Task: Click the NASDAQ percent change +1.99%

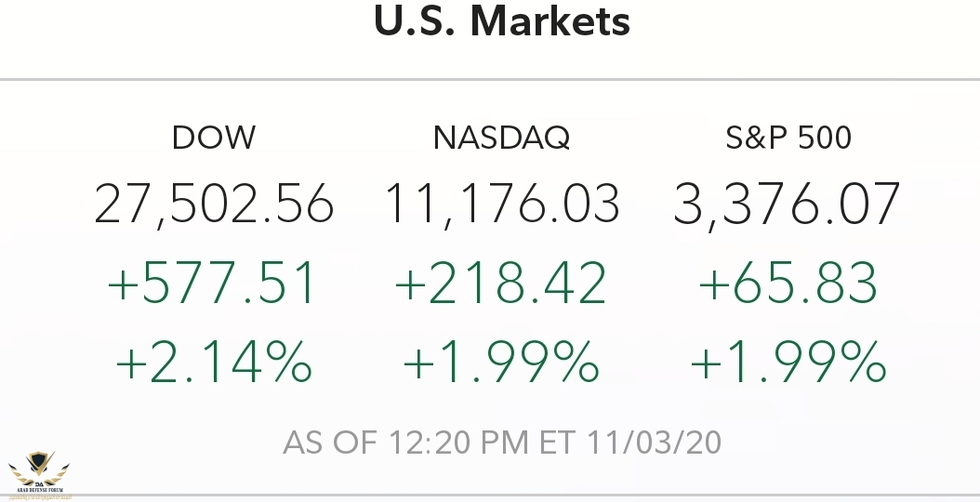Action: (501, 363)
